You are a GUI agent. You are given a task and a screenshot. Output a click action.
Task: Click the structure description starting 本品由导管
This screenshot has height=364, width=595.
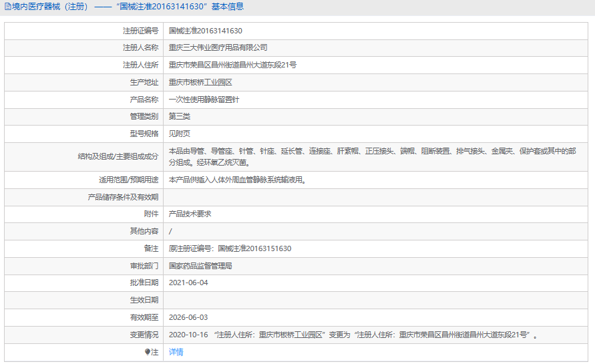coord(372,157)
